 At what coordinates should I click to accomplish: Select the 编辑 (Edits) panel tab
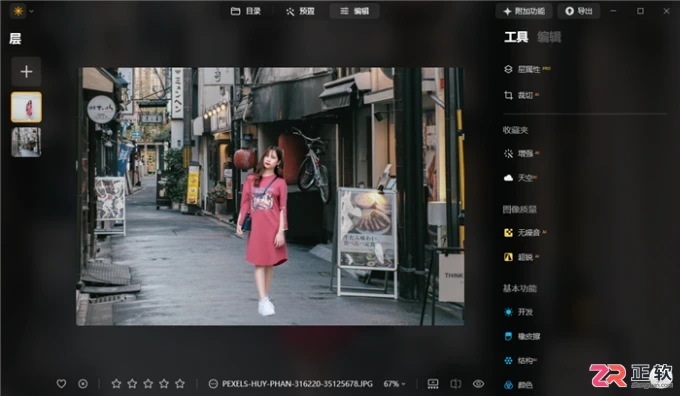pos(549,37)
